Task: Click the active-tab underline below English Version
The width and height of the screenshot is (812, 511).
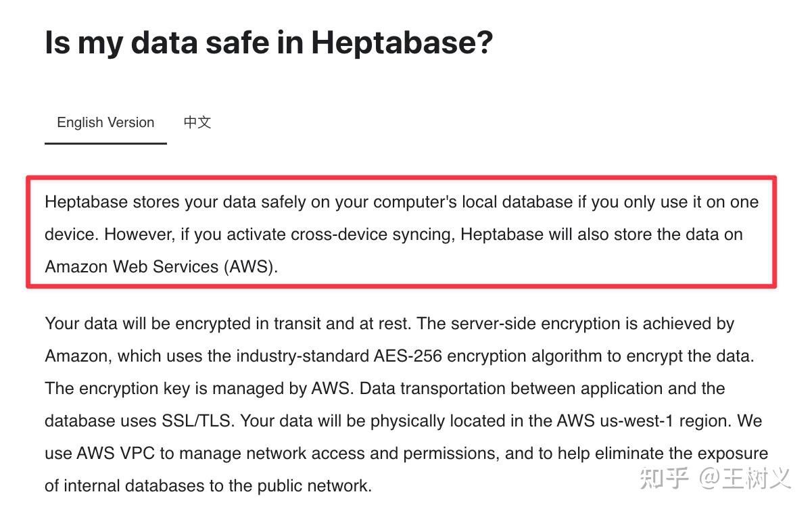Action: pyautogui.click(x=105, y=143)
